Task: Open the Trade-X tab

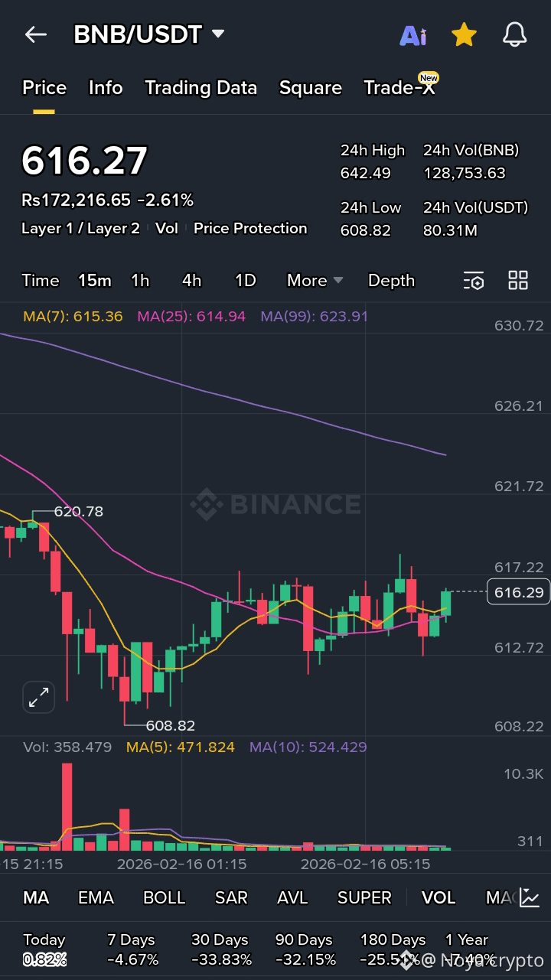Action: (400, 88)
